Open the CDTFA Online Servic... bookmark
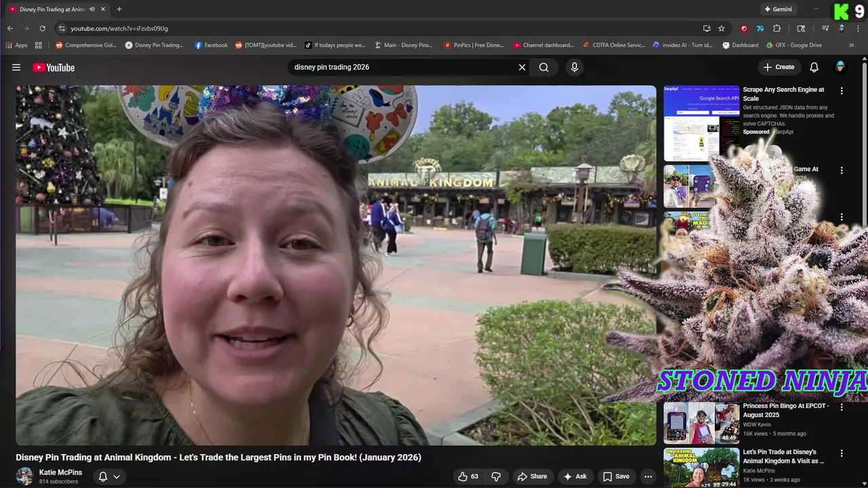 click(x=614, y=45)
